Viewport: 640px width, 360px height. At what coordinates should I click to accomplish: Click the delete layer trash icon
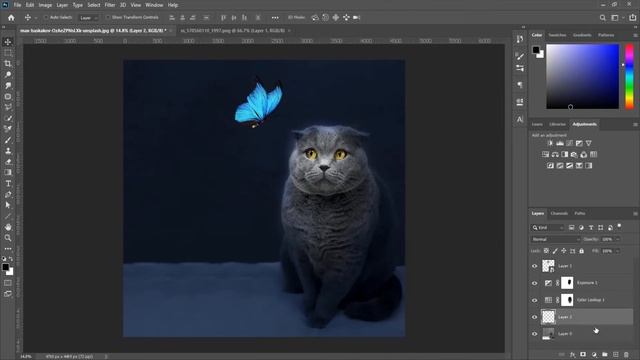tap(626, 355)
